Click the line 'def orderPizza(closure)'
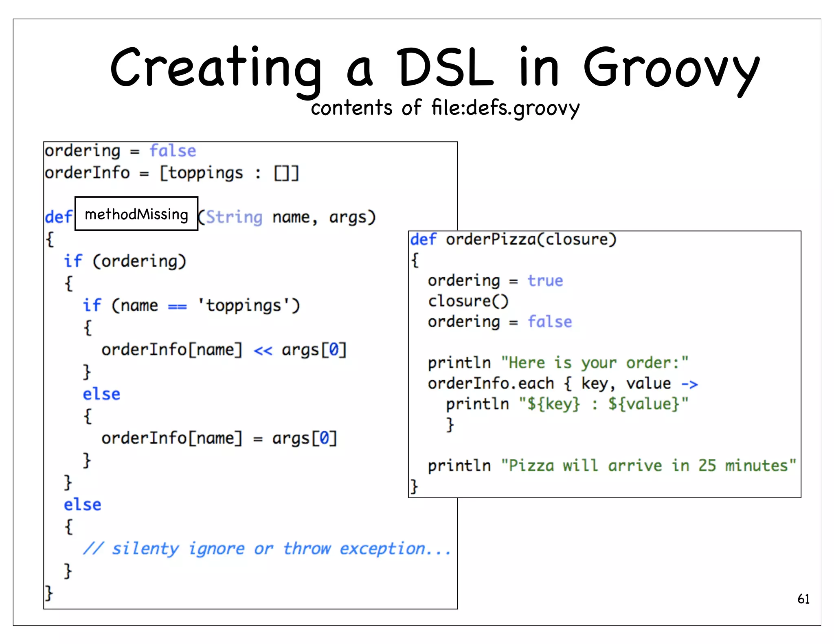The width and height of the screenshot is (834, 644). tap(513, 239)
